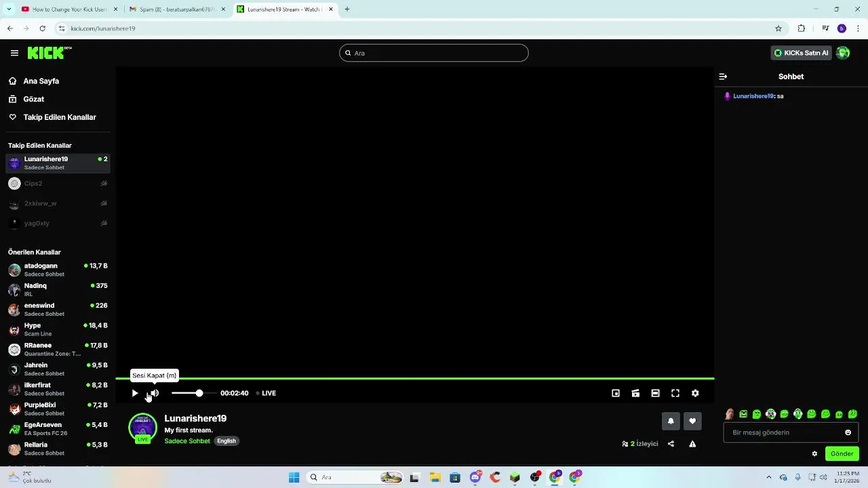Click the English language tag
The image size is (868, 488).
pos(226,441)
